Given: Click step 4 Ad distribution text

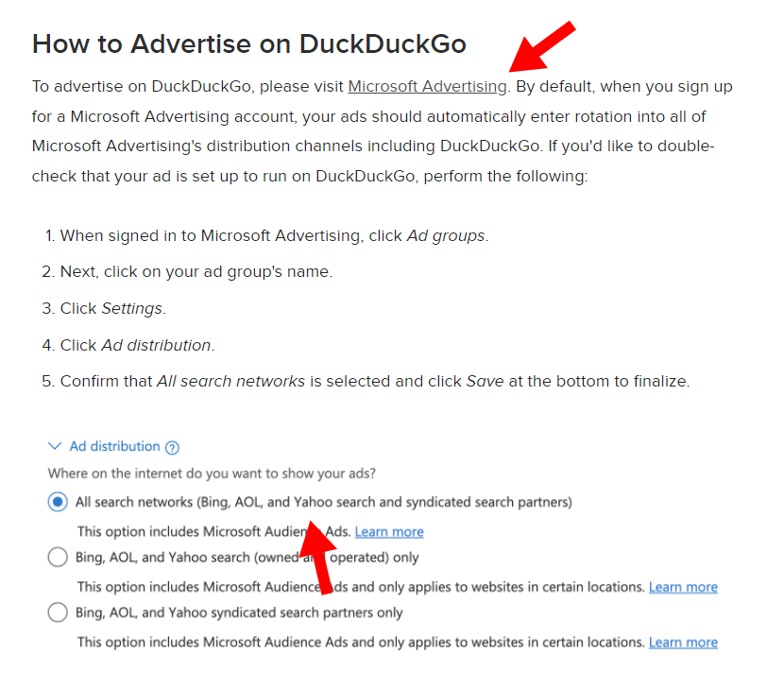Looking at the screenshot, I should click(x=128, y=345).
